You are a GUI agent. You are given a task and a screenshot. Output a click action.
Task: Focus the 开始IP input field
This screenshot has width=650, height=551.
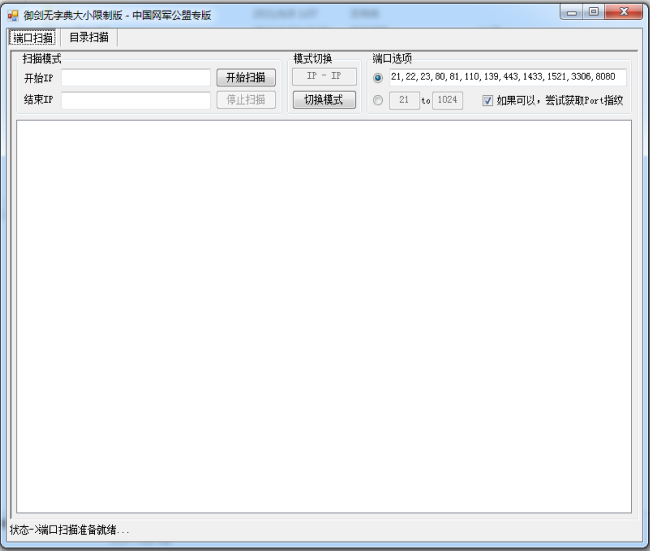136,78
